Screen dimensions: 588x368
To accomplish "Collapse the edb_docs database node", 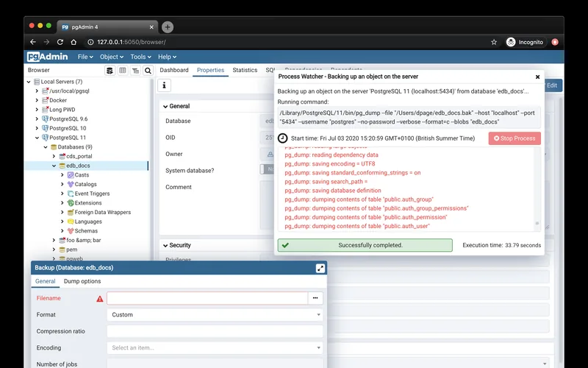I will 54,166.
